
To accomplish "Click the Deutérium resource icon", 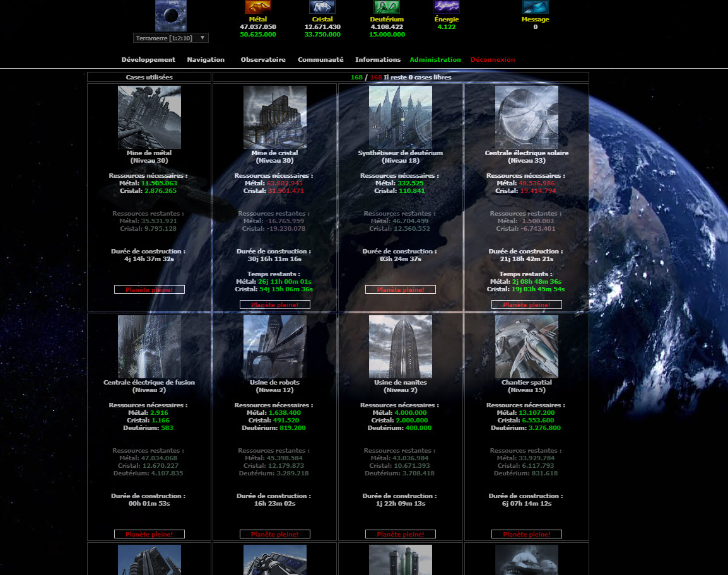I will click(387, 7).
